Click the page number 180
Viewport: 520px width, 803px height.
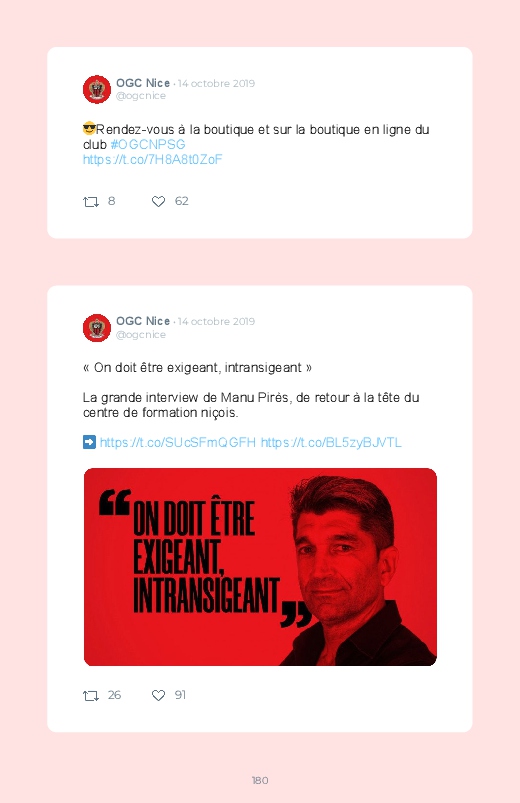(260, 780)
